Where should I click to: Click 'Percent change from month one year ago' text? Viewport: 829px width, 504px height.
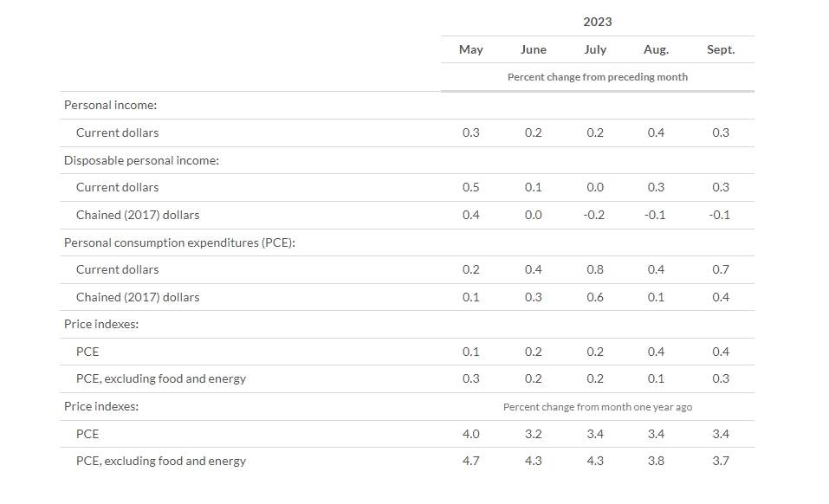tap(597, 407)
